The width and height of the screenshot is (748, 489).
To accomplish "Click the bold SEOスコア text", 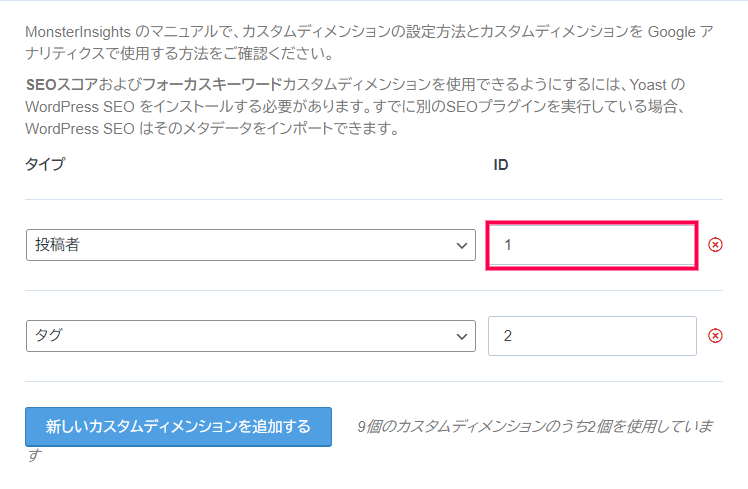I will 62,84.
